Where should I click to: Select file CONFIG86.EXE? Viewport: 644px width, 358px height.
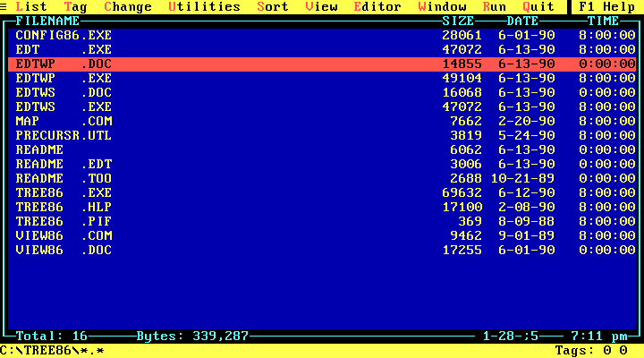tap(322, 35)
